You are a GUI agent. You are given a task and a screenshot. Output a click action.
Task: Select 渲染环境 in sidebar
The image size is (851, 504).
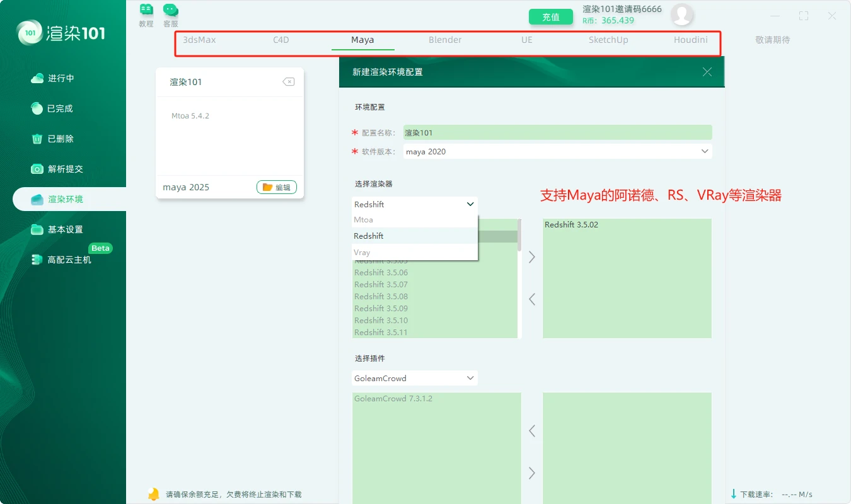[69, 199]
